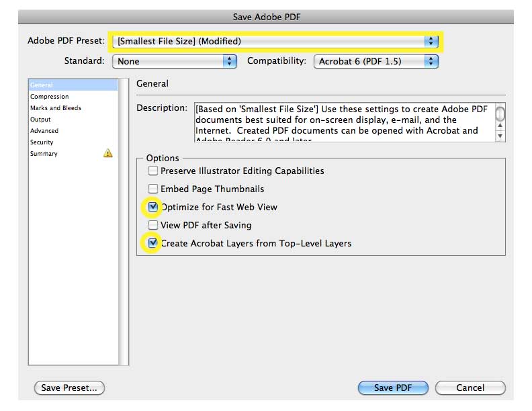Click the Description scrollbar down arrow

pos(500,136)
